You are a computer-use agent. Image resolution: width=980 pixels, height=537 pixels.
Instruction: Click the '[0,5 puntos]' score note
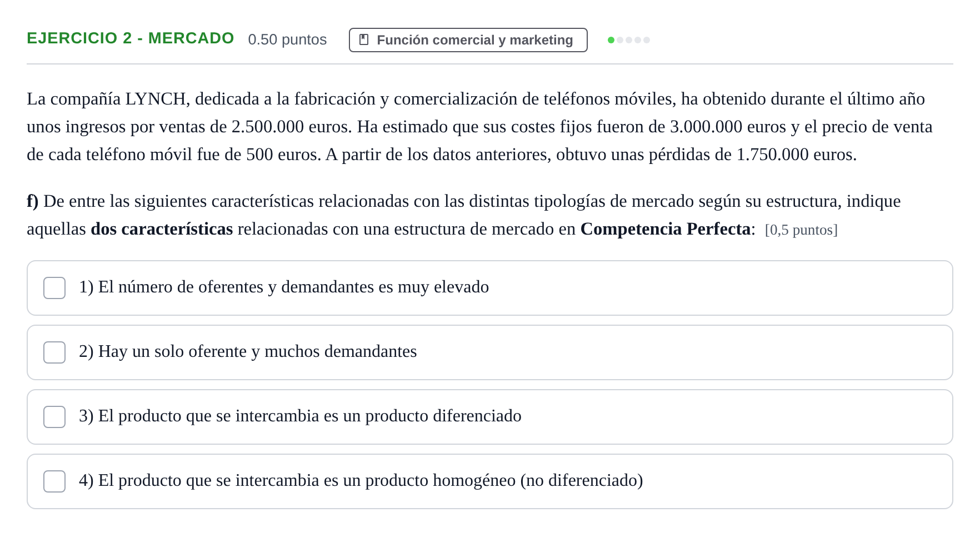(801, 230)
